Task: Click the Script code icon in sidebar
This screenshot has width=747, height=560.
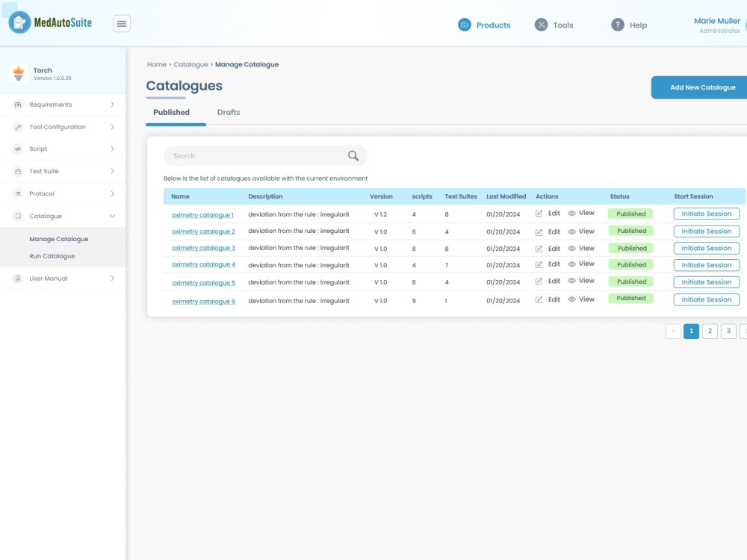Action: click(18, 149)
